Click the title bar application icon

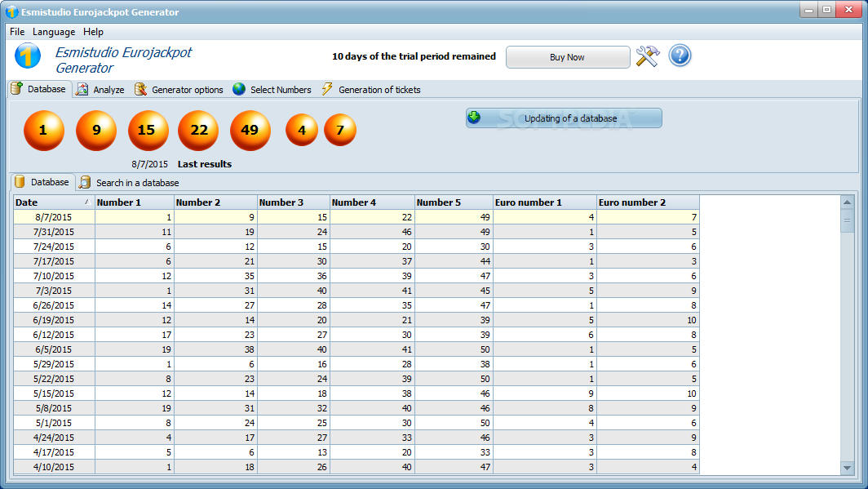11,11
